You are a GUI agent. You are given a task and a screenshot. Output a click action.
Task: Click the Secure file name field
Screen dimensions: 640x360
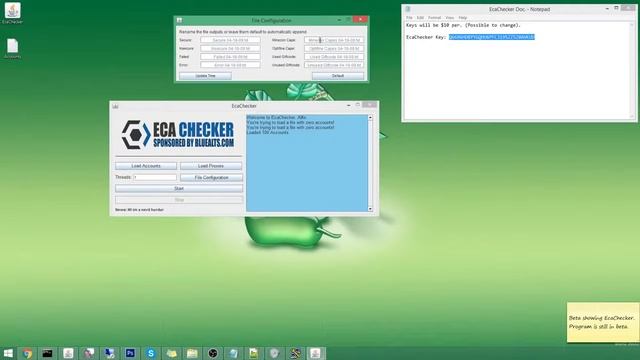pyautogui.click(x=230, y=40)
